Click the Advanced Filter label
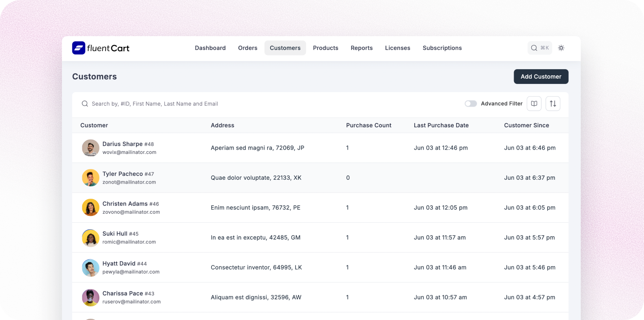644x320 pixels. point(502,104)
